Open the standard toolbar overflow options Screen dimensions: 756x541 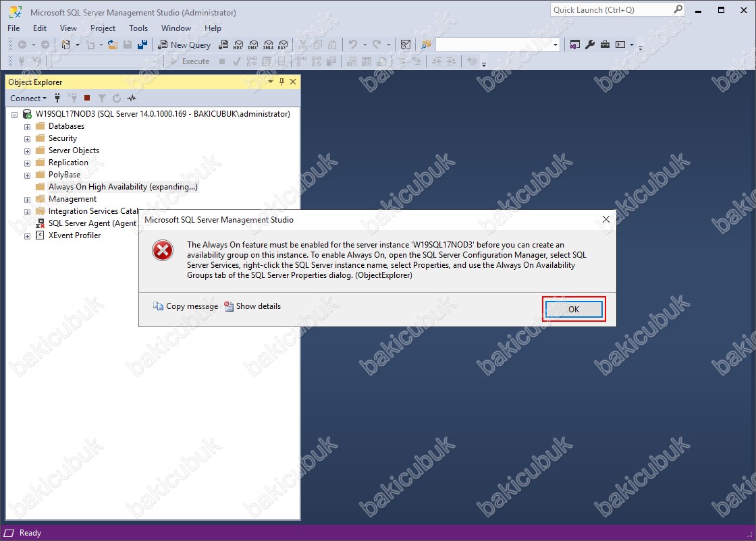(x=641, y=47)
